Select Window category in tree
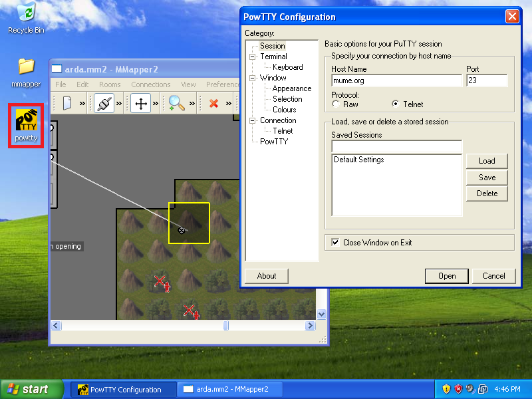Image resolution: width=532 pixels, height=399 pixels. pos(273,78)
